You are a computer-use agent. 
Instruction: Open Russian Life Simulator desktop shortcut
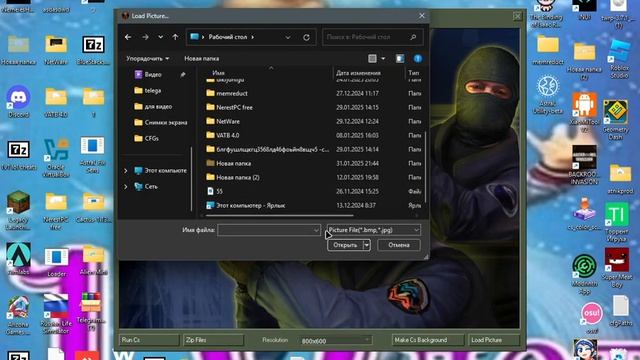point(56,313)
